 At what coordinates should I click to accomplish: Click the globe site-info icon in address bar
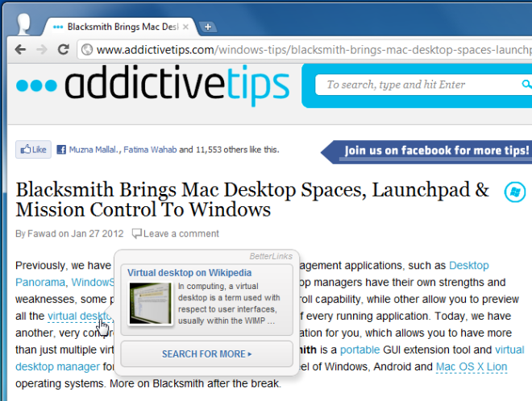point(87,50)
